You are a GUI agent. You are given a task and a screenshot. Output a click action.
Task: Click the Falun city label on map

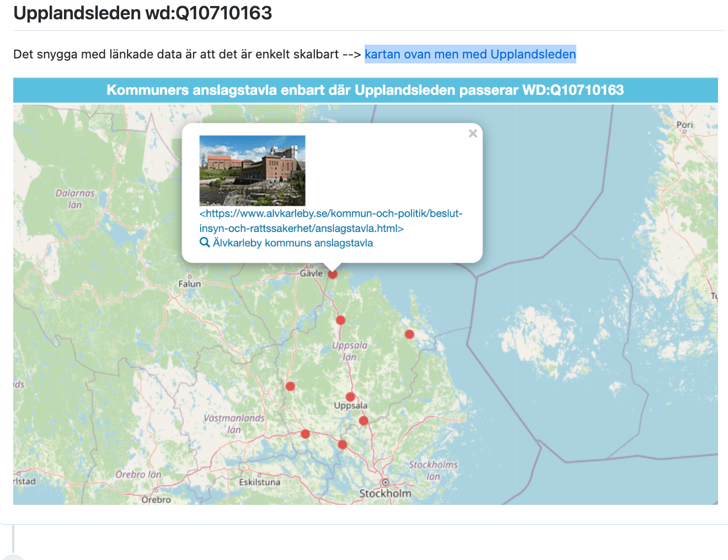click(190, 284)
